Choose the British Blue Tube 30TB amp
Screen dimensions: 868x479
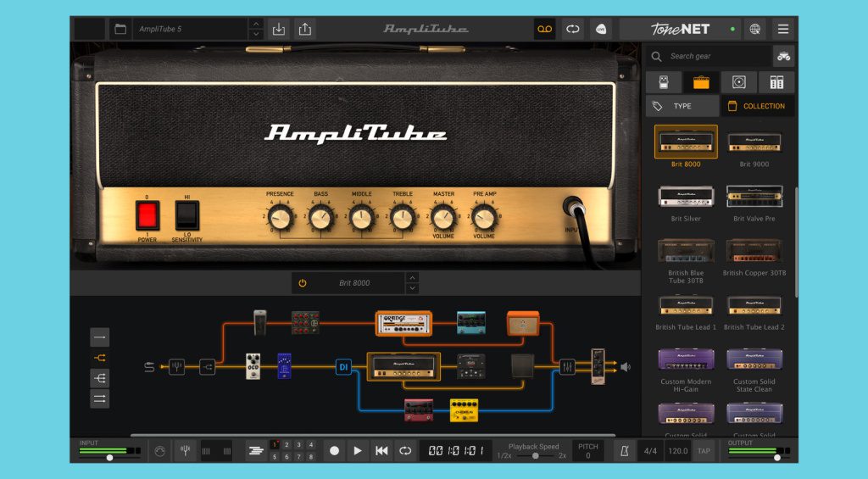[x=686, y=251]
